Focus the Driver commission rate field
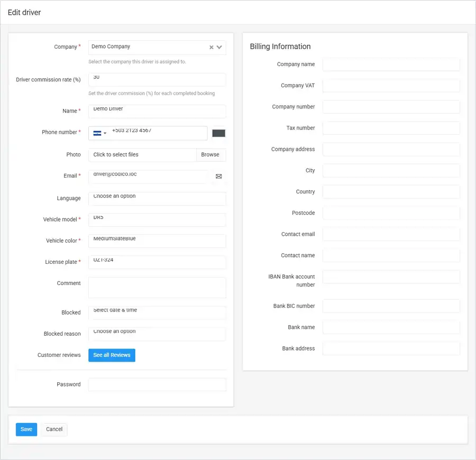This screenshot has height=460, width=476. 157,80
